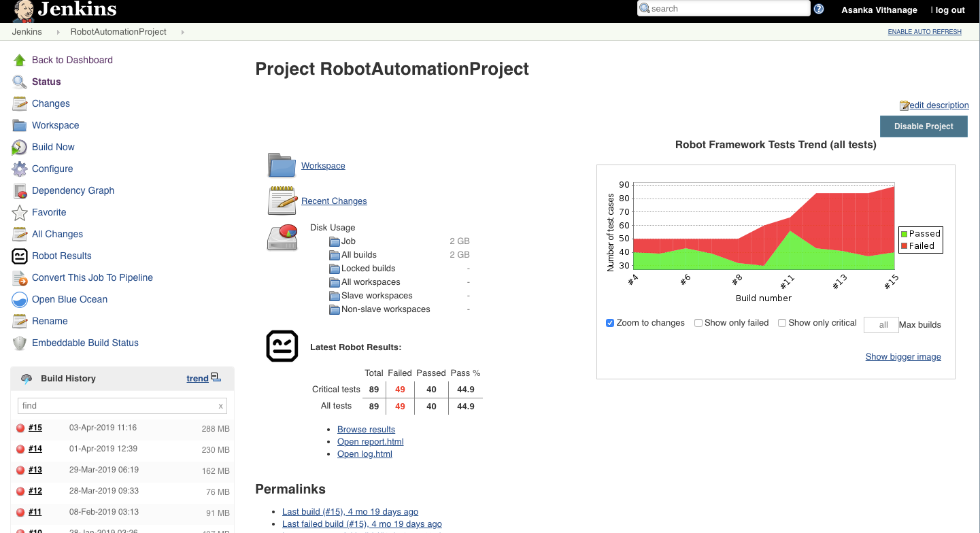This screenshot has height=533, width=980.
Task: Click the Disk Usage drive icon
Action: pos(282,237)
